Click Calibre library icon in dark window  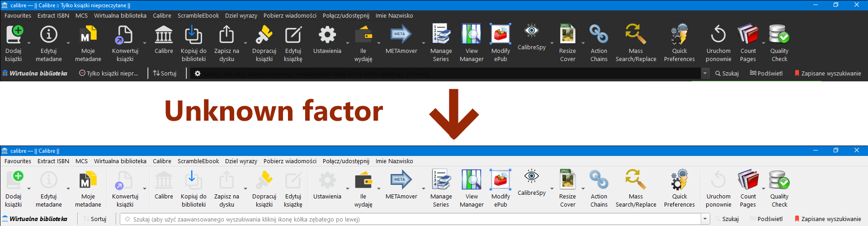coord(164,34)
